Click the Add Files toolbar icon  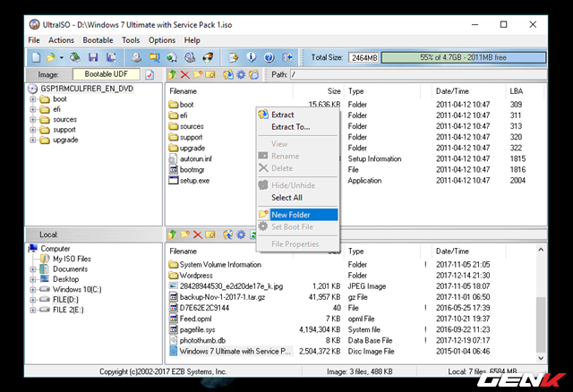pyautogui.click(x=234, y=57)
